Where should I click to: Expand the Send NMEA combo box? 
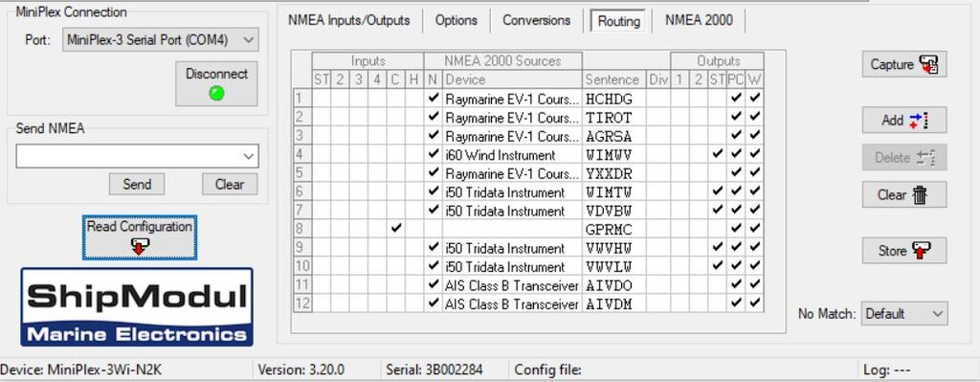click(137, 156)
